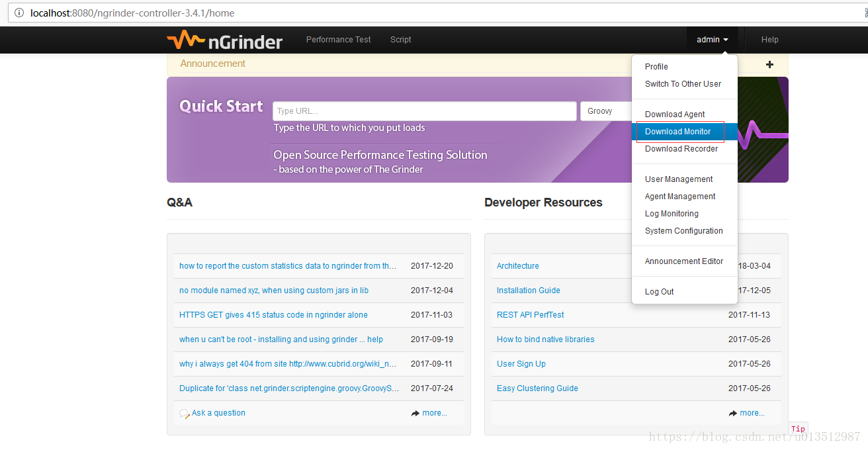The width and height of the screenshot is (868, 450).
Task: Choose Log Out
Action: 685,292
